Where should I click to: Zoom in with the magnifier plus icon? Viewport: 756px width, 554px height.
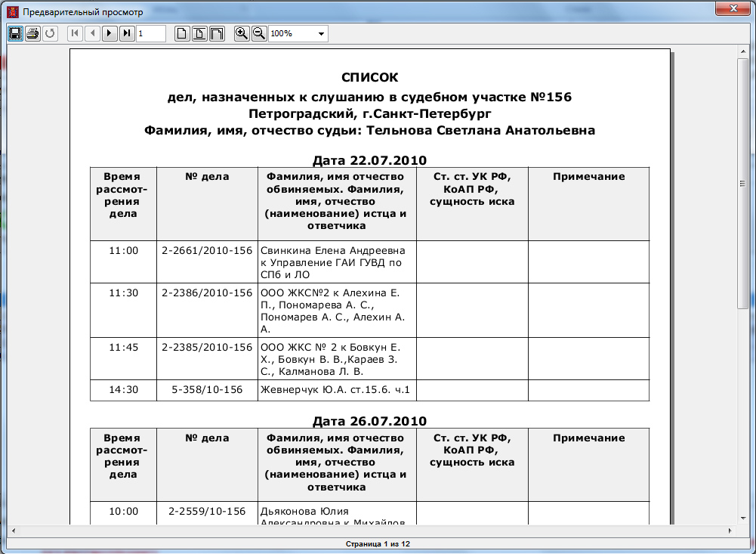click(242, 33)
